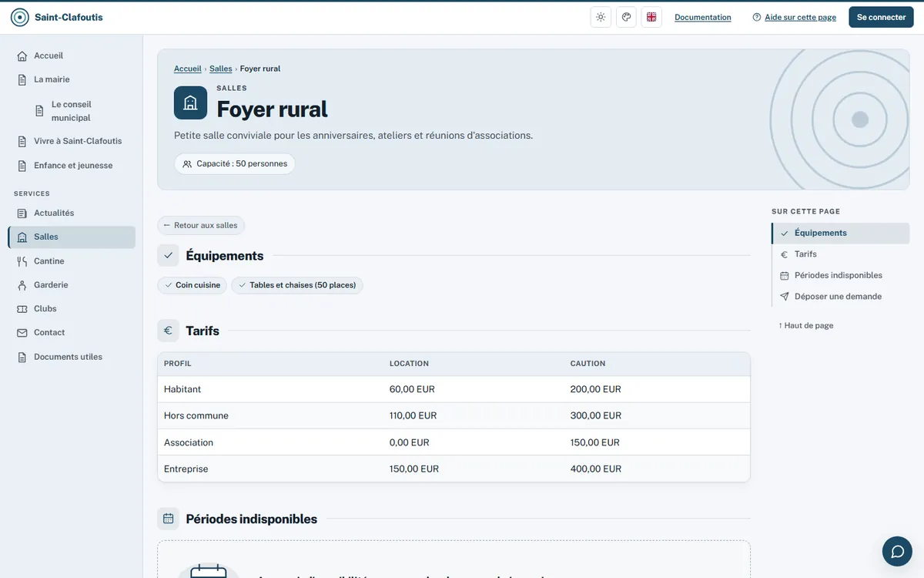Screen dimensions: 924x578
Task: Click the 'Haut de page' link
Action: tap(806, 326)
